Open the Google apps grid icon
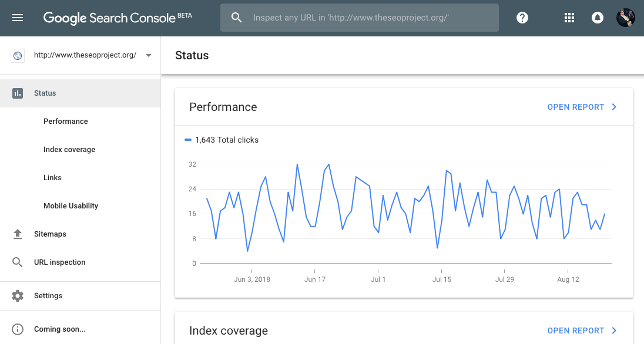644x344 pixels. (569, 18)
